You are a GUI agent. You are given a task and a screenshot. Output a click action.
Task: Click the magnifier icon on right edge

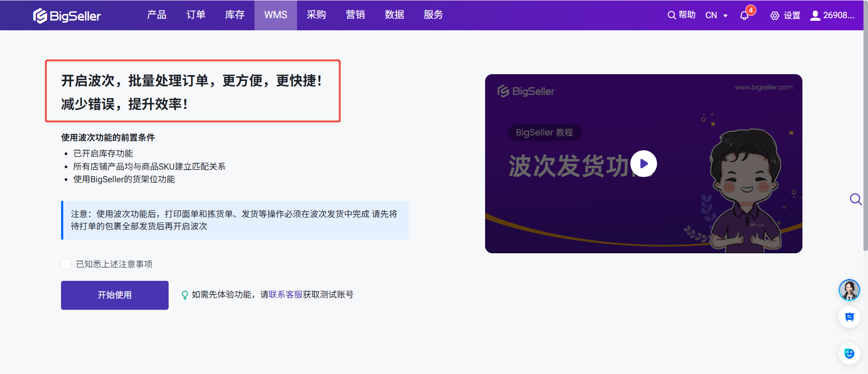[x=855, y=199]
